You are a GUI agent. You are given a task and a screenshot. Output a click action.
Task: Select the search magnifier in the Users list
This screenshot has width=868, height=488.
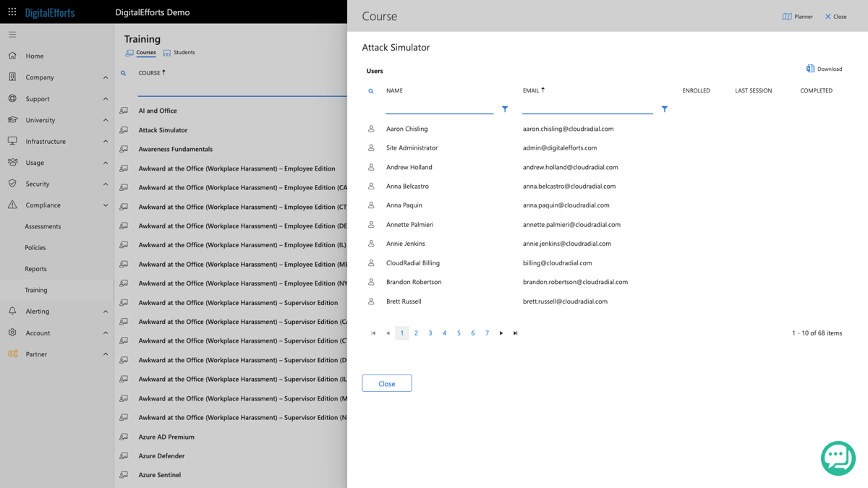click(371, 91)
